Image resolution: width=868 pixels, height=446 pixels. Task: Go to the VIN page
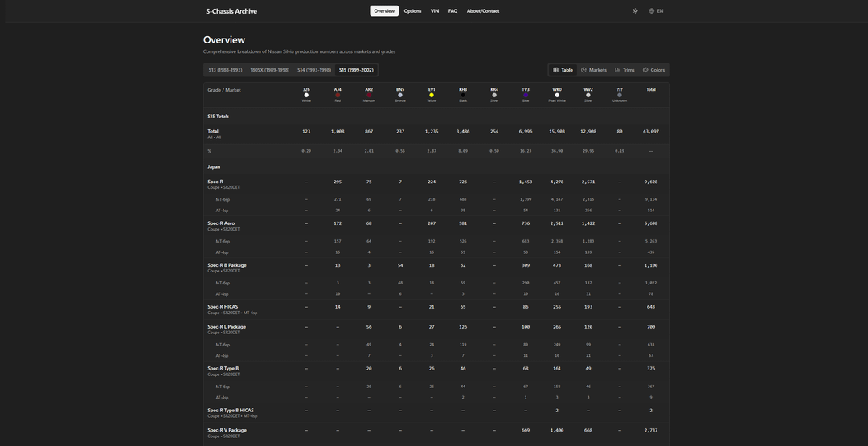point(435,11)
